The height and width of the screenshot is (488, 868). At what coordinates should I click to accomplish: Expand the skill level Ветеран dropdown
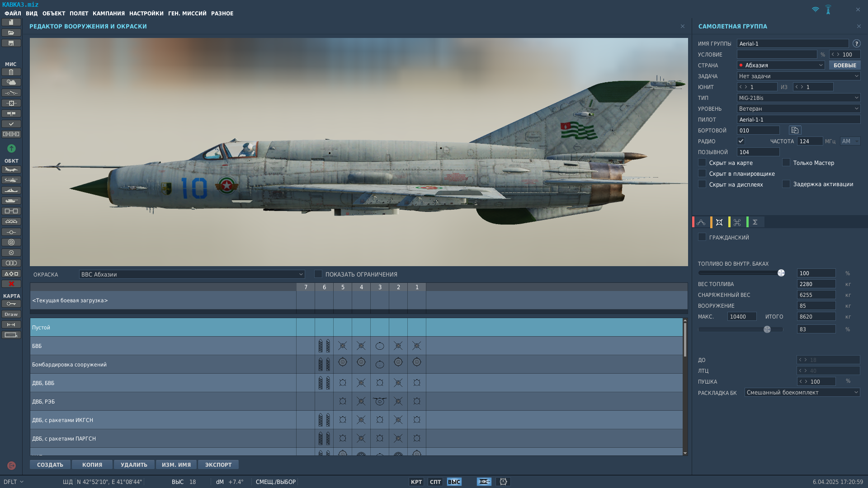pyautogui.click(x=798, y=109)
